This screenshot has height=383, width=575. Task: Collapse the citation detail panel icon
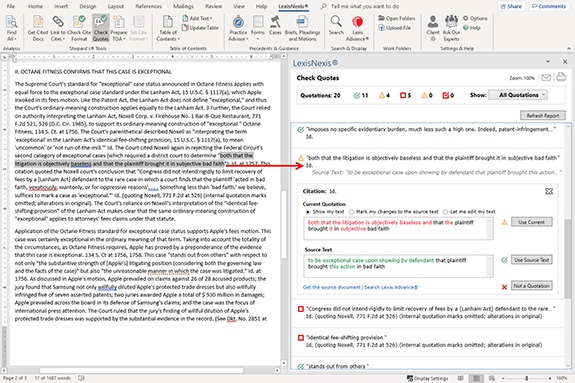point(549,191)
